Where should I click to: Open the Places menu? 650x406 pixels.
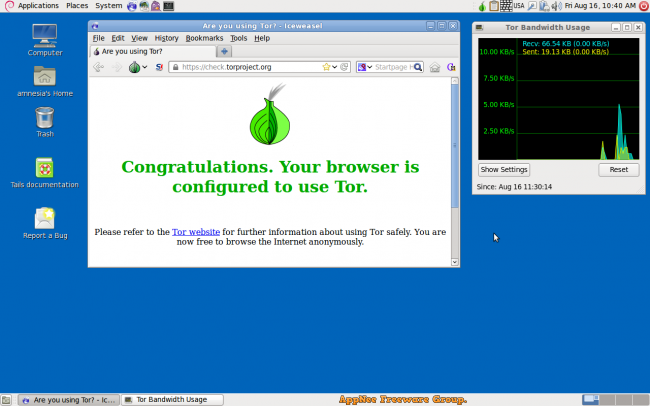(x=77, y=6)
